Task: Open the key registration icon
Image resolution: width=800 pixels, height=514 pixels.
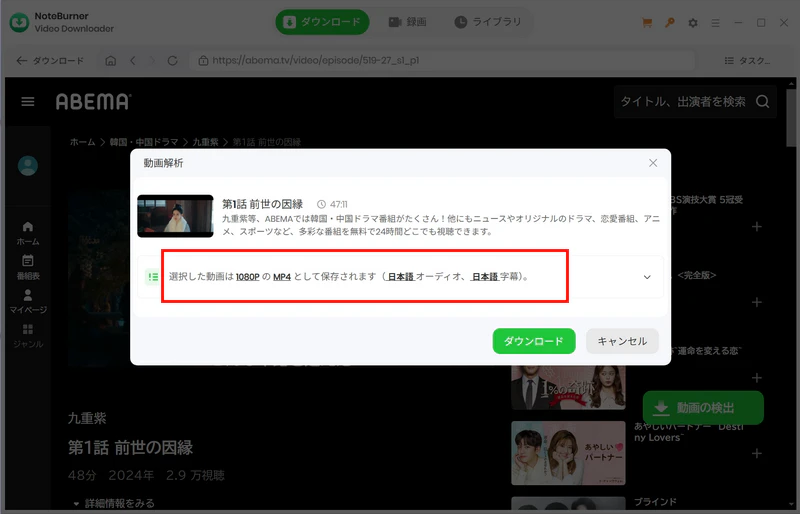Action: click(x=670, y=22)
